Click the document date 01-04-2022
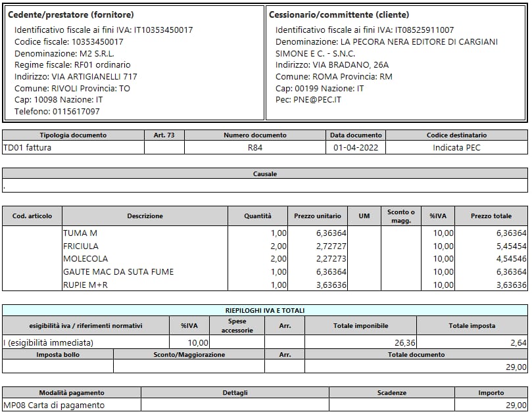532x416 pixels. pos(355,148)
